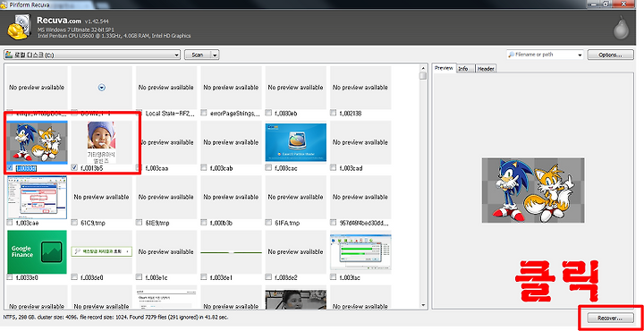Check the f_002138 checkbox
Image resolution: width=644 pixels, height=331 pixels.
(333, 113)
